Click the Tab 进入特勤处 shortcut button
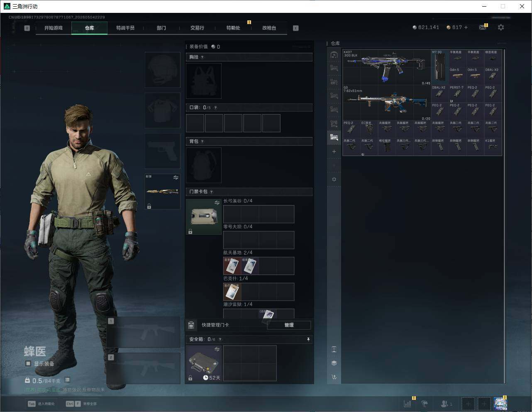Screen dimensions: 532x412 click(x=41, y=404)
